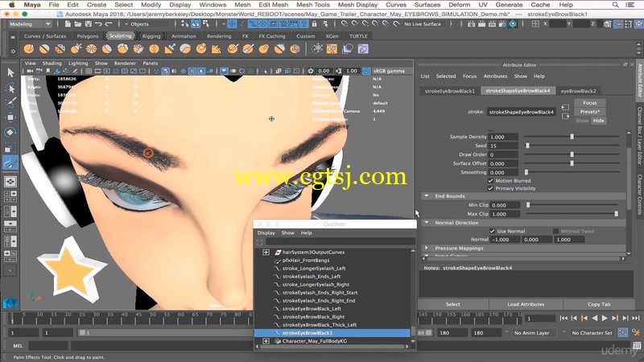The width and height of the screenshot is (644, 362).
Task: Activate the Paint Effects brush tool
Action: point(10,162)
